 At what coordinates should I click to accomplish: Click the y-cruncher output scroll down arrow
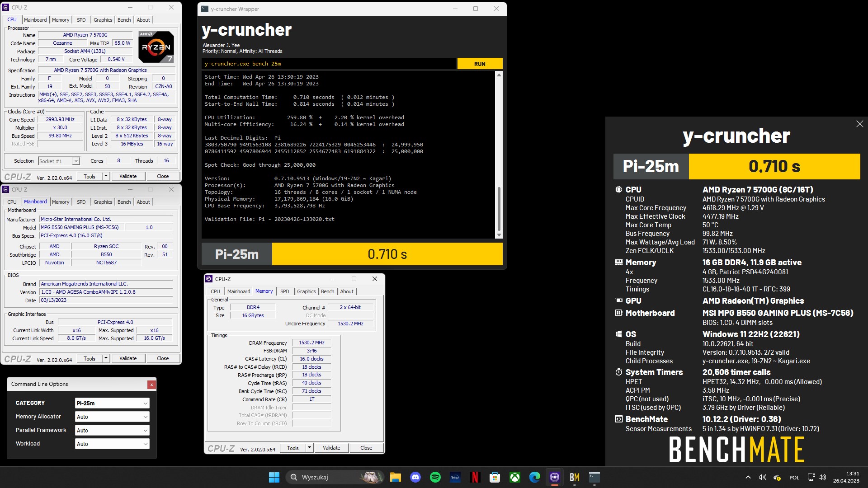tap(499, 235)
